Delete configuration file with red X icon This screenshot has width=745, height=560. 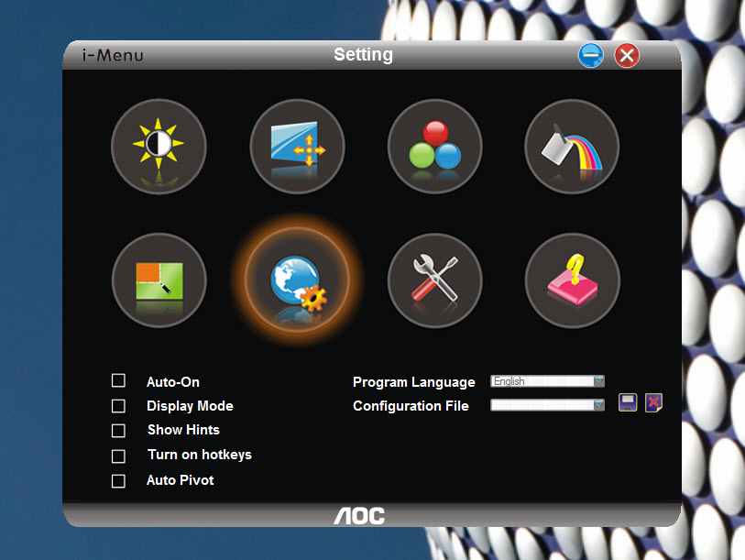(x=653, y=402)
